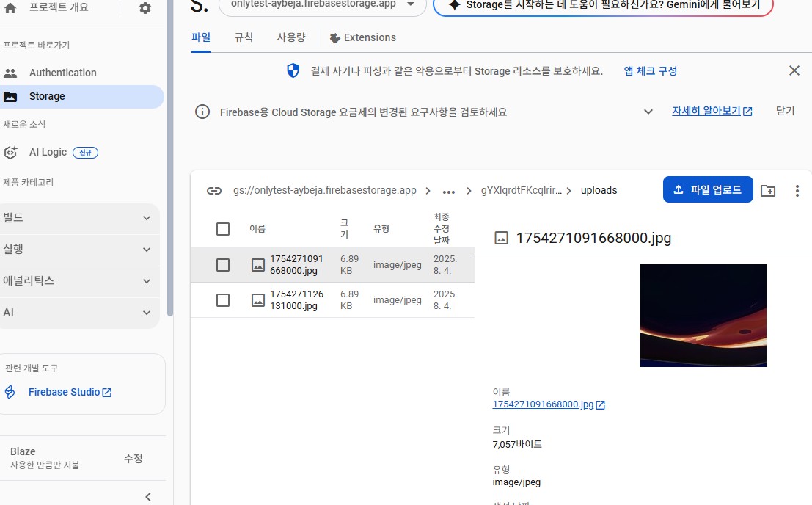Open project overview home icon

10,8
